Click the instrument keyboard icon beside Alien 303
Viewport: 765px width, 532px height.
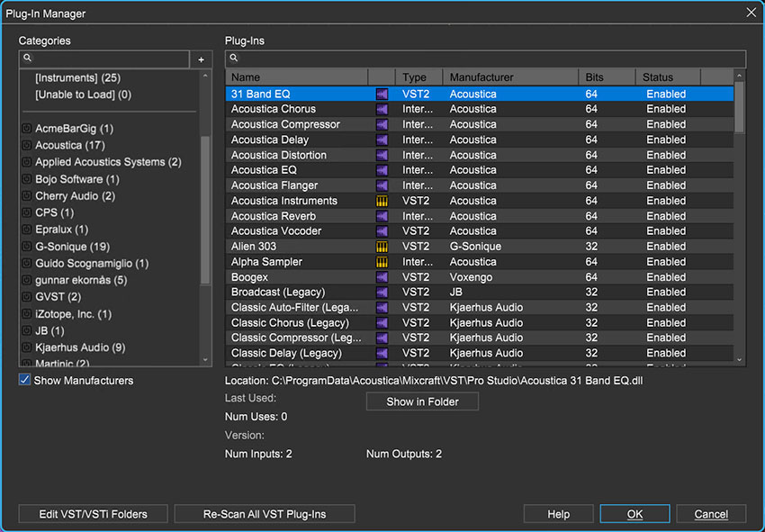pyautogui.click(x=382, y=247)
